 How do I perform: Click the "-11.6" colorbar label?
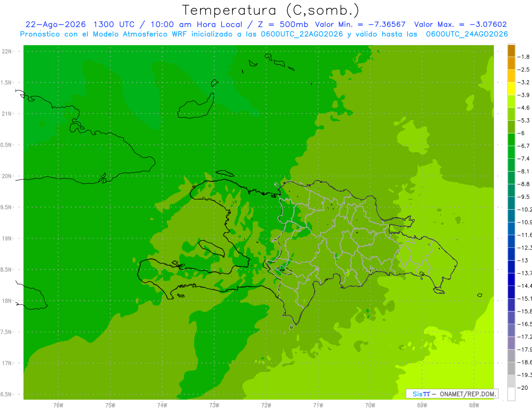(x=525, y=235)
